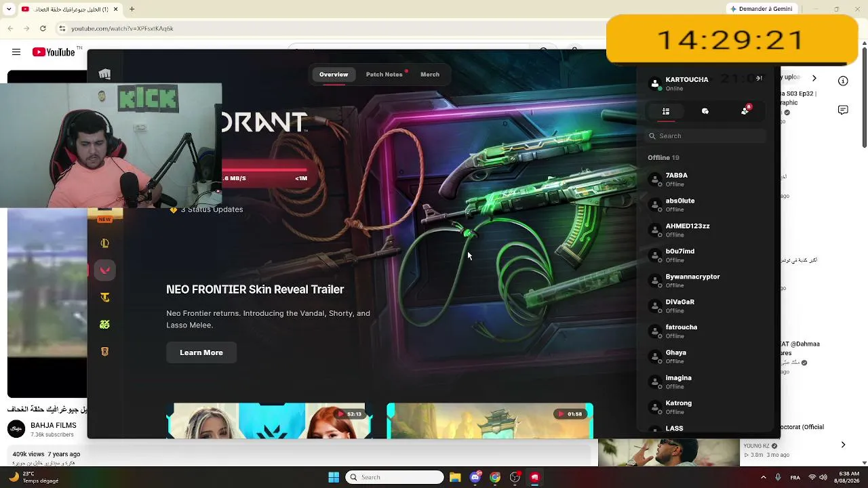Play the 52:13 video thumbnail

(269, 421)
